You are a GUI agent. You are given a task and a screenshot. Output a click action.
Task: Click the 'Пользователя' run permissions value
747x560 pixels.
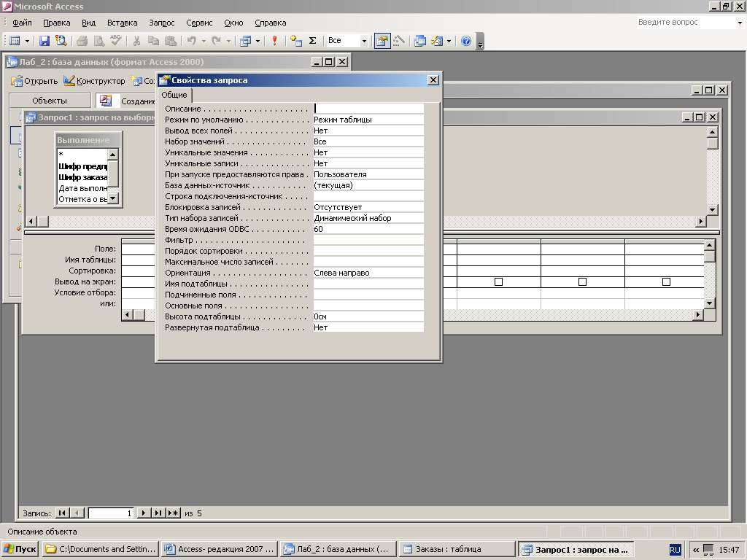pos(368,174)
